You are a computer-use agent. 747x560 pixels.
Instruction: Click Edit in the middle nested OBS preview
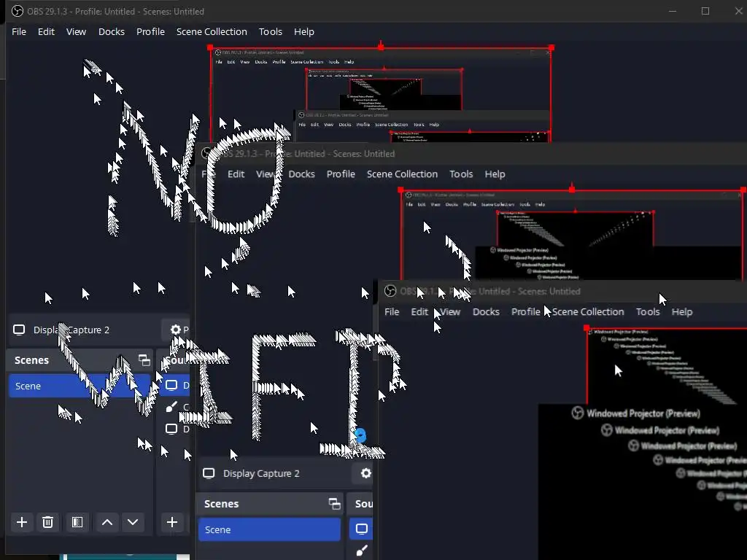coord(236,174)
